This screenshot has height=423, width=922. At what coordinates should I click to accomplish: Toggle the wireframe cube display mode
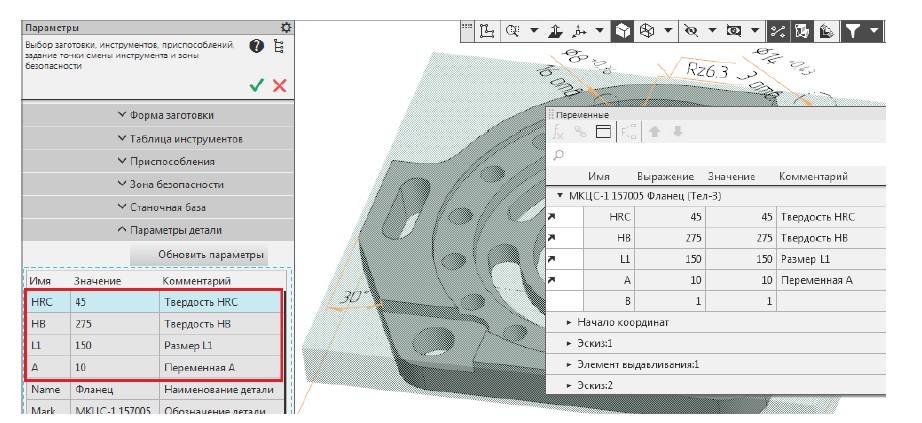pyautogui.click(x=648, y=31)
